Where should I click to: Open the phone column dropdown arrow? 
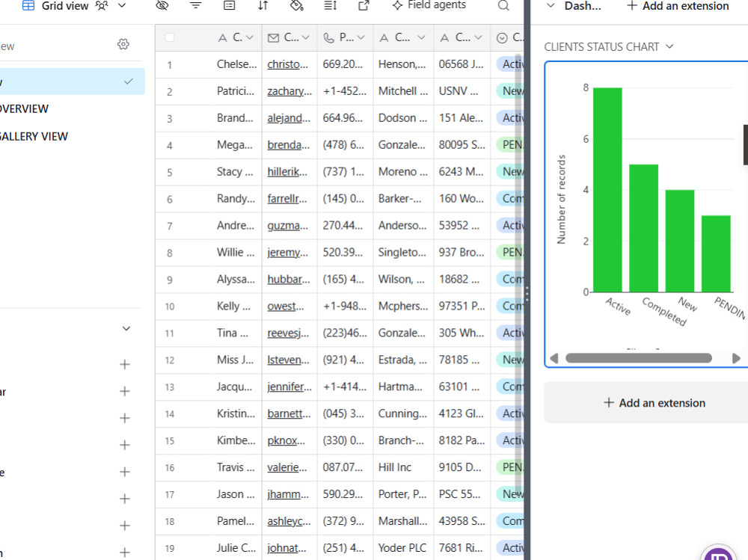(x=361, y=37)
